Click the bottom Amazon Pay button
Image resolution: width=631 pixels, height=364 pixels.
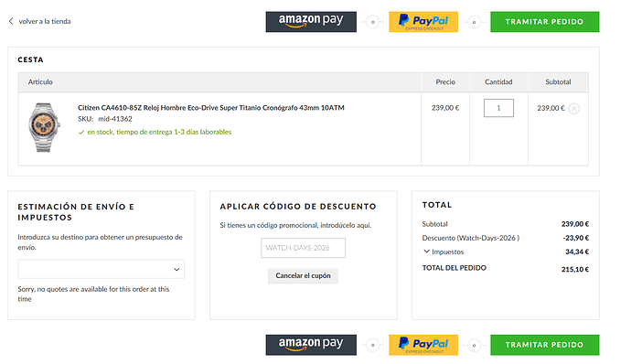point(311,345)
